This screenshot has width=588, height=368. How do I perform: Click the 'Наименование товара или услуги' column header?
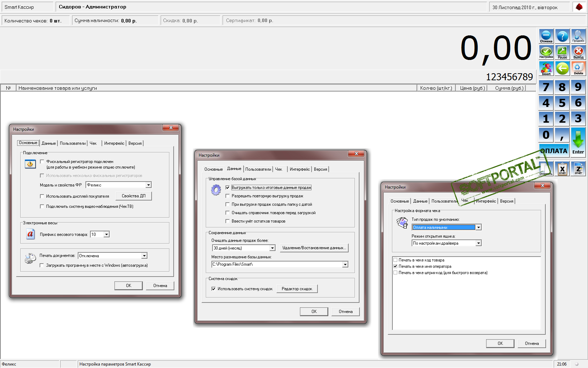pos(216,88)
